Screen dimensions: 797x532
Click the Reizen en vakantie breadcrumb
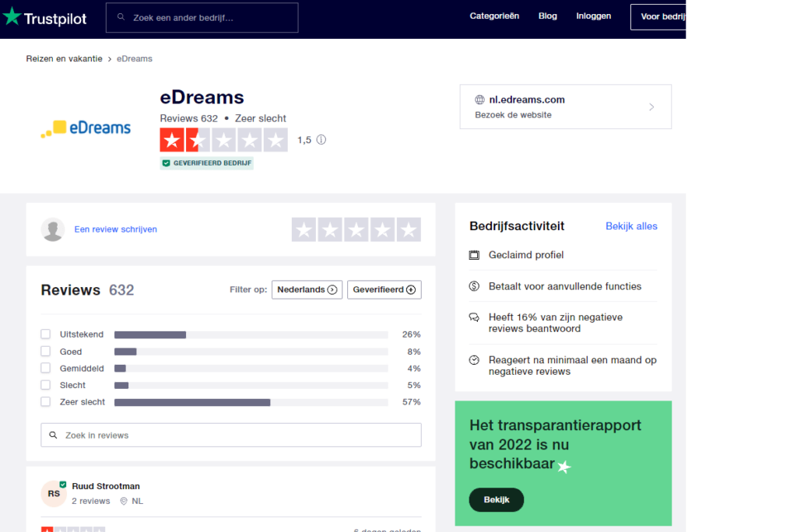pos(64,59)
